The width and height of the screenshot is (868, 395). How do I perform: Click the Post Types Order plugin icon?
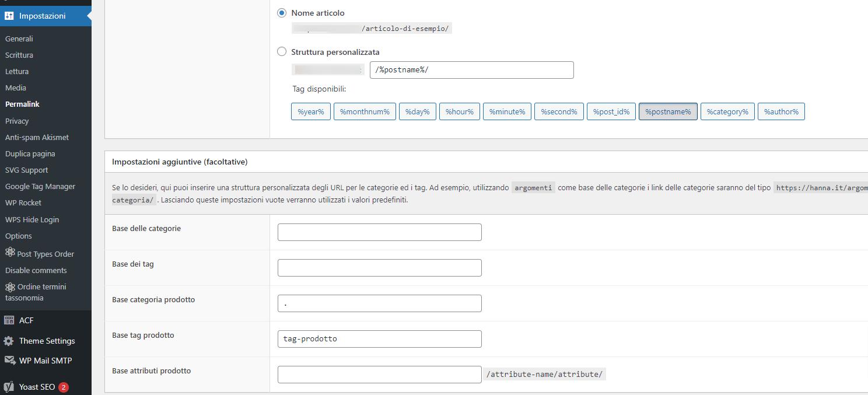click(x=9, y=253)
